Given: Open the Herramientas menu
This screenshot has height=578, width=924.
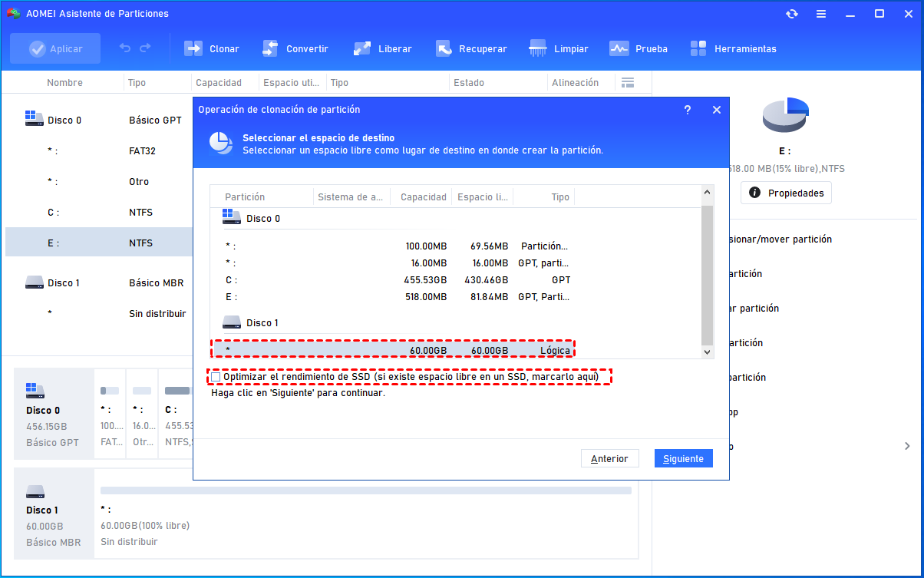Looking at the screenshot, I should [x=733, y=48].
